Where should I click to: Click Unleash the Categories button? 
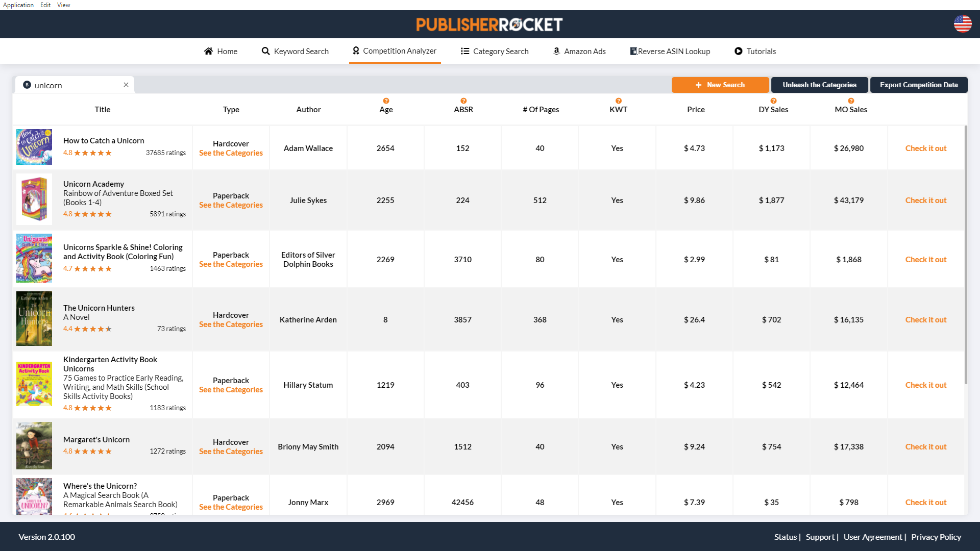[819, 85]
